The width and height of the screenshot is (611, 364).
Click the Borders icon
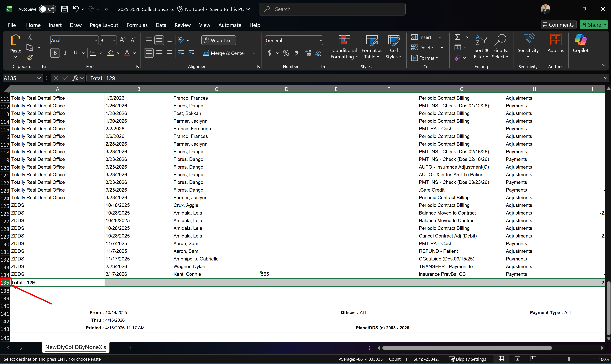click(x=93, y=53)
